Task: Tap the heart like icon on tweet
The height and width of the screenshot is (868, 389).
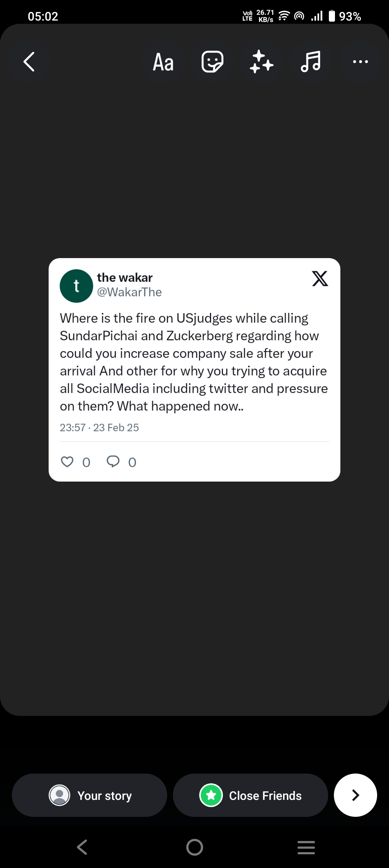Action: coord(67,462)
